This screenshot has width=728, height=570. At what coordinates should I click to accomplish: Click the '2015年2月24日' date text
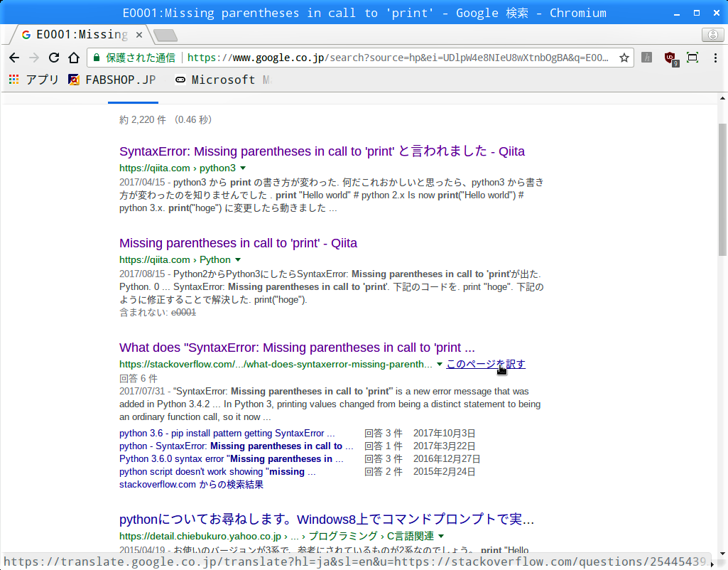tap(445, 471)
